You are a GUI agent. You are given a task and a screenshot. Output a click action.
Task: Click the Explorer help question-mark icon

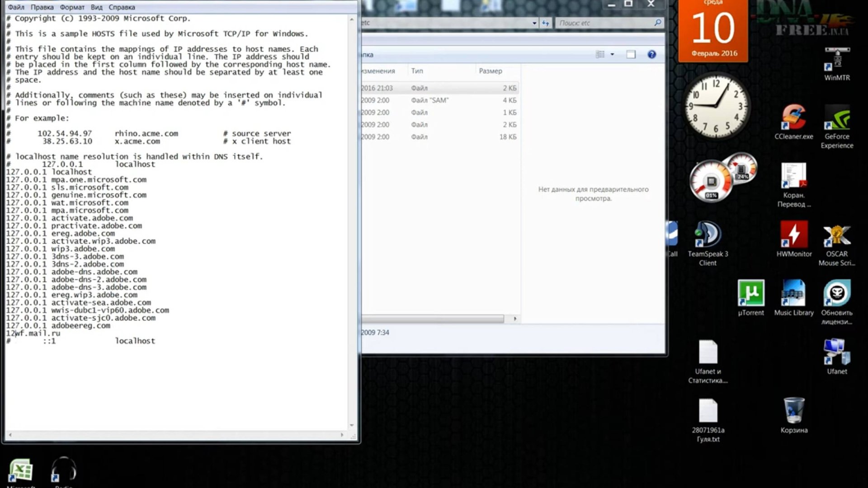651,55
